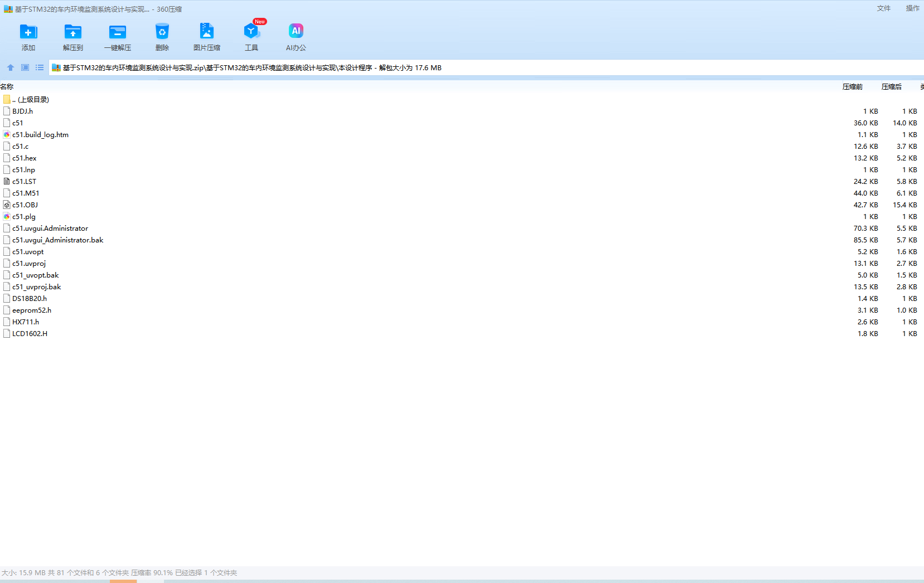Click the One-click Extract (一键解压) icon
Image resolution: width=924 pixels, height=583 pixels.
coord(117,32)
